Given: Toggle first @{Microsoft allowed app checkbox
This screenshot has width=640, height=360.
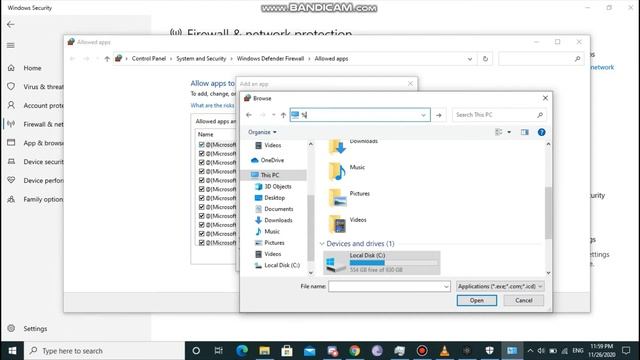Looking at the screenshot, I should [x=202, y=144].
